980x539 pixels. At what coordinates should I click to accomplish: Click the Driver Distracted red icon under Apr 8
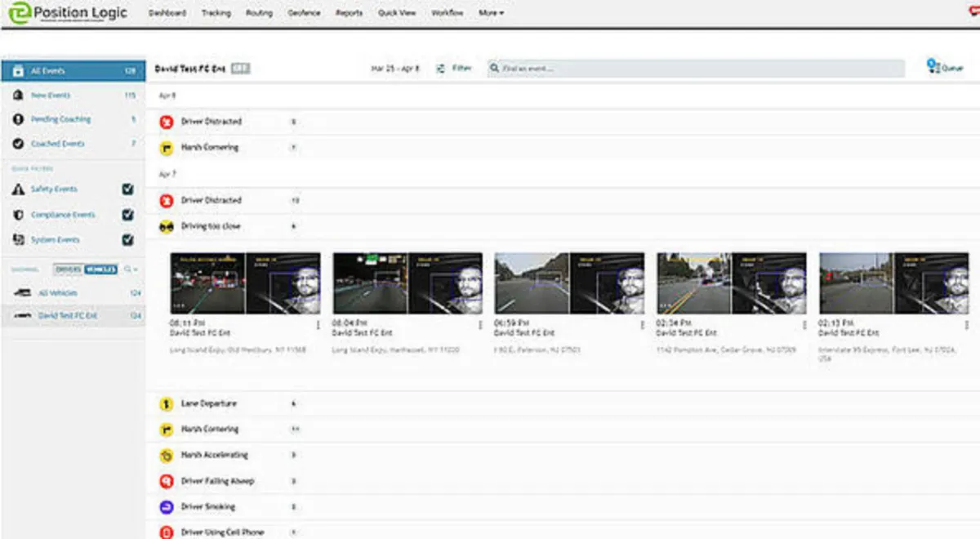(x=166, y=122)
